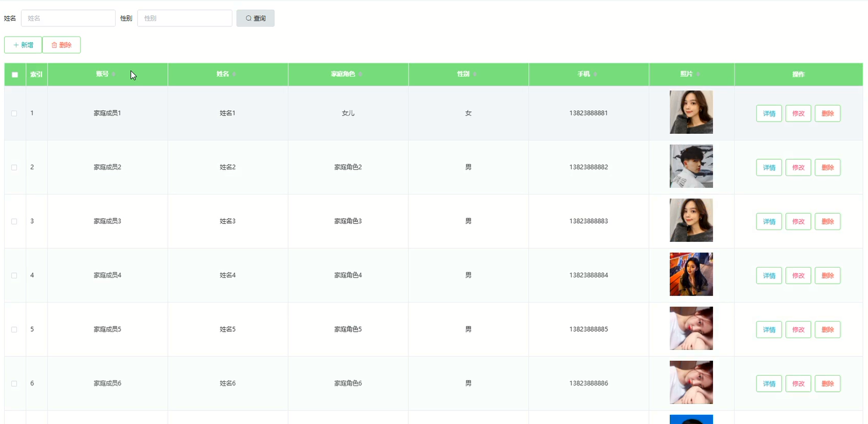Open the sort caret on the 照片 column
This screenshot has height=424, width=868.
[697, 75]
